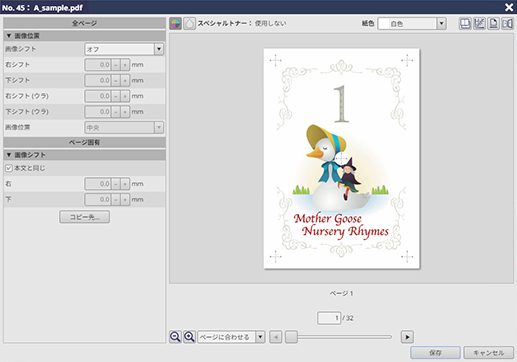Click the 右シフト value field
The image size is (517, 362).
tap(98, 65)
